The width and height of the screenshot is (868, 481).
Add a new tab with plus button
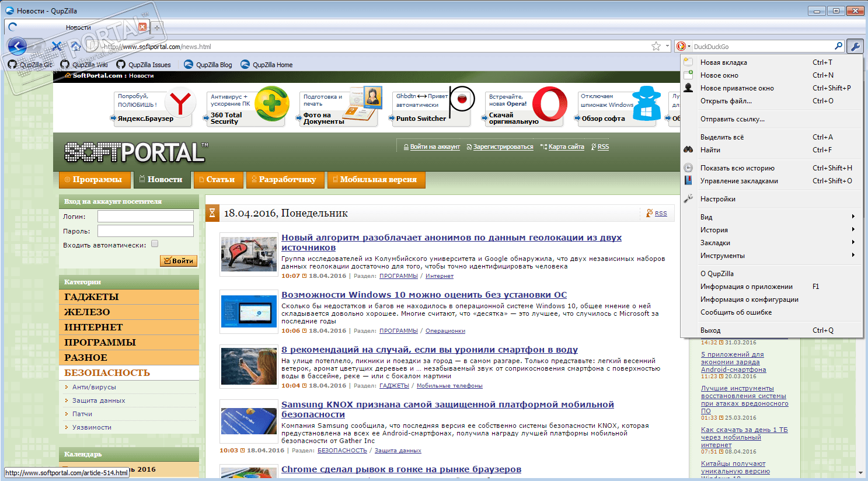[x=156, y=27]
